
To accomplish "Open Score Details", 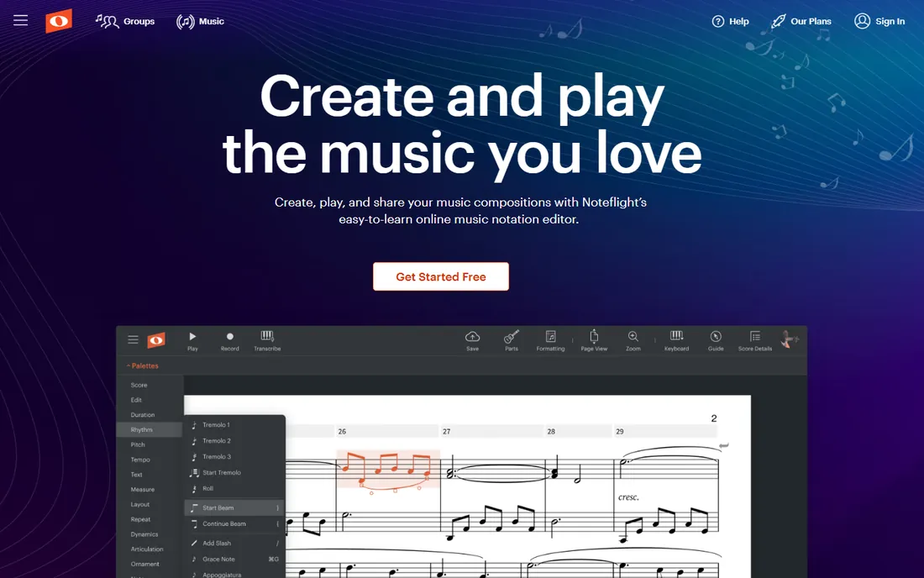I will click(x=755, y=341).
